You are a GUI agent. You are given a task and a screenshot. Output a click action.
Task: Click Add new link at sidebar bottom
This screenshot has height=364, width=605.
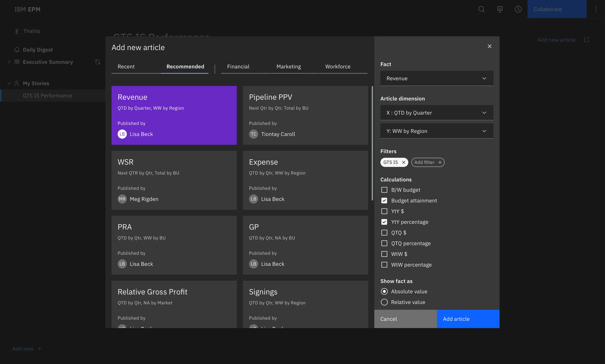pos(23,348)
